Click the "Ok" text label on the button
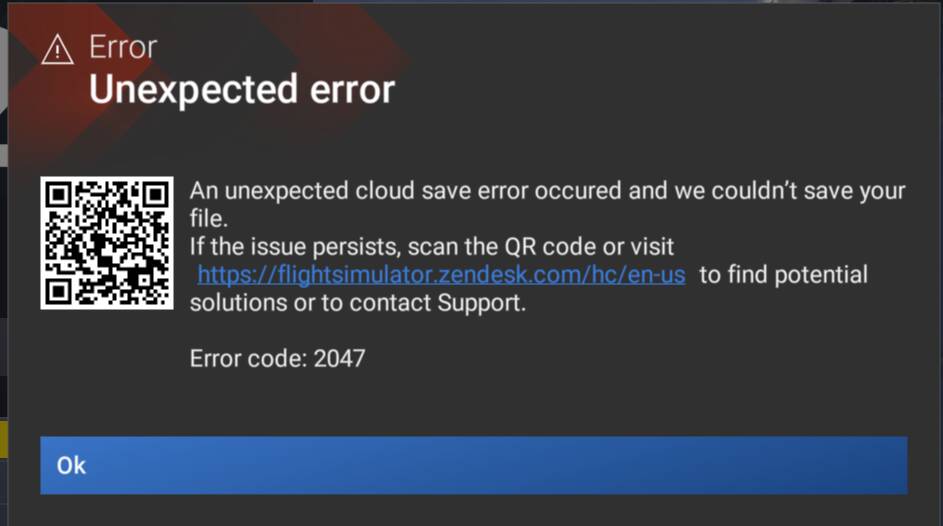943x526 pixels. point(71,465)
